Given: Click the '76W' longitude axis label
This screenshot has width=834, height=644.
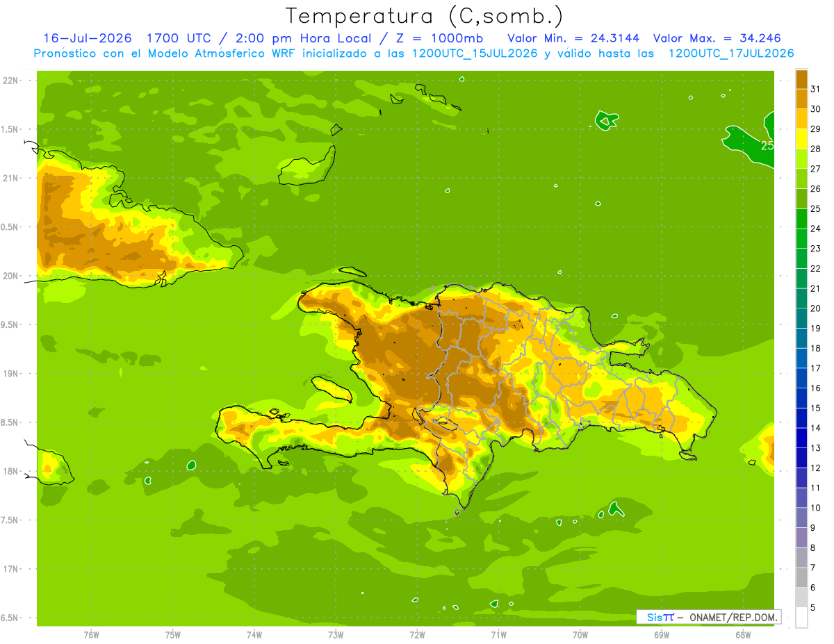Looking at the screenshot, I should (x=91, y=635).
